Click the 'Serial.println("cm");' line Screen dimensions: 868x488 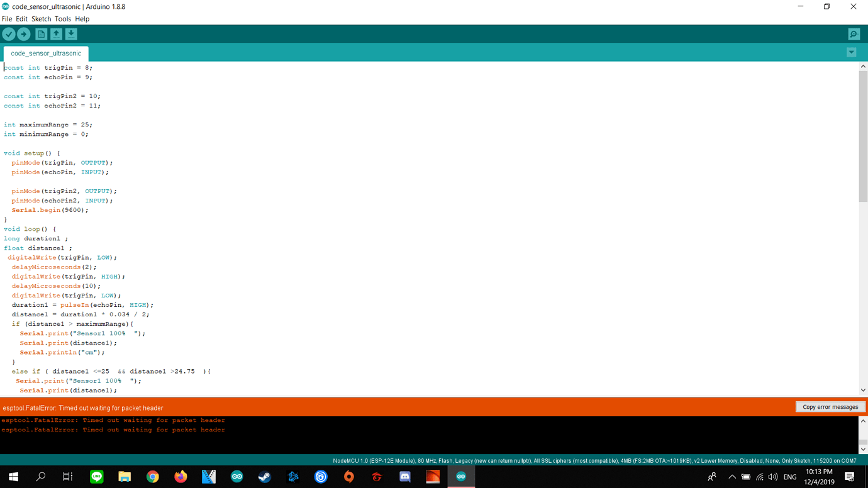point(62,352)
